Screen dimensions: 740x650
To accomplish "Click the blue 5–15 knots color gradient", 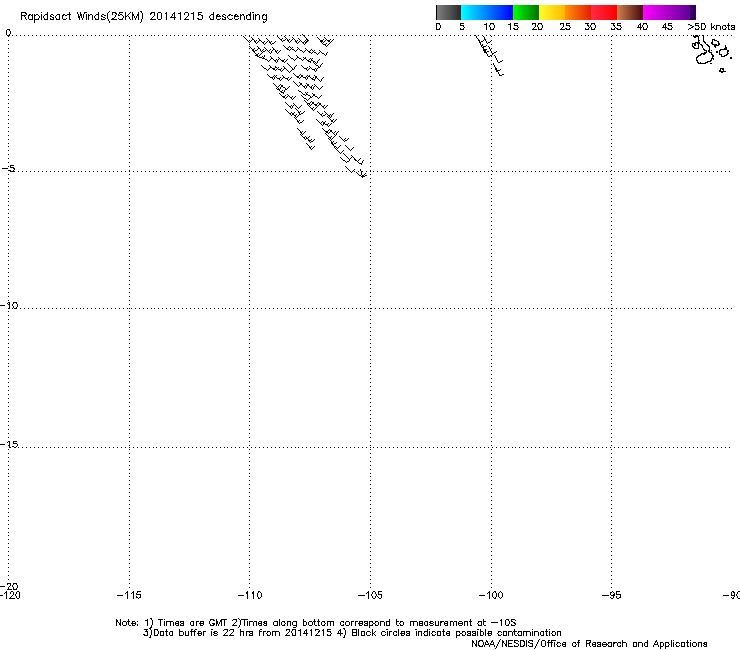I will click(x=487, y=12).
